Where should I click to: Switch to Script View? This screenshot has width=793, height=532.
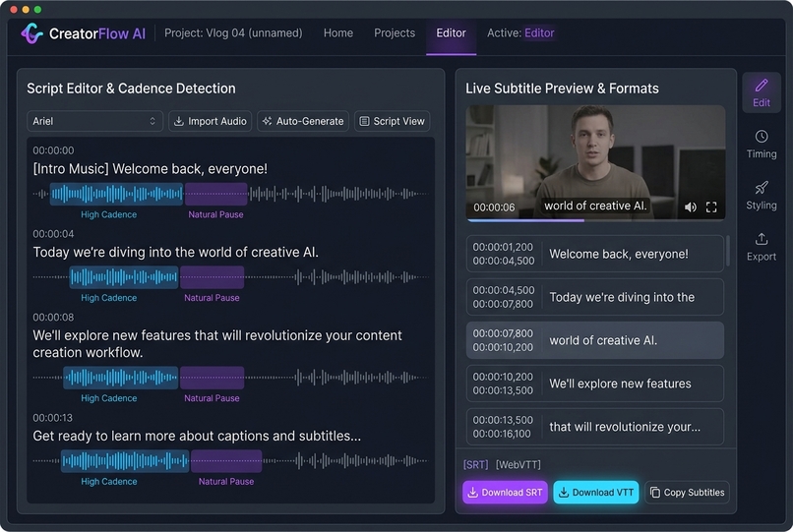(392, 121)
